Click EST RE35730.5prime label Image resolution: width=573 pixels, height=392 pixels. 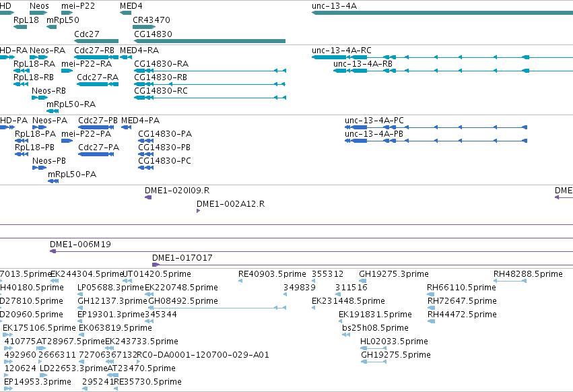pos(147,382)
